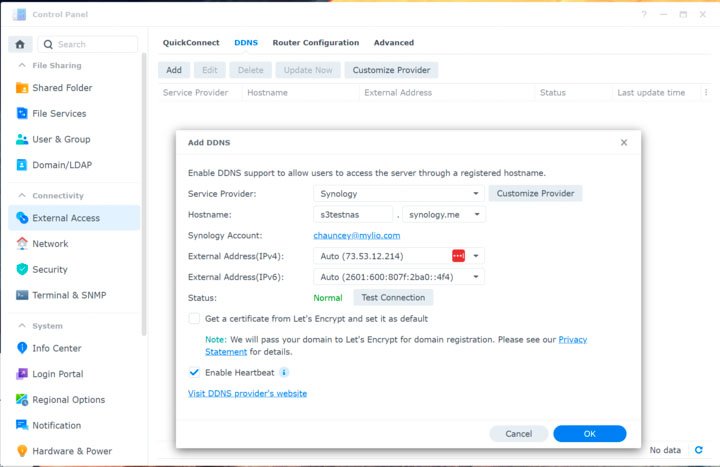Select the DDNS tab
This screenshot has width=720, height=467.
coord(246,43)
